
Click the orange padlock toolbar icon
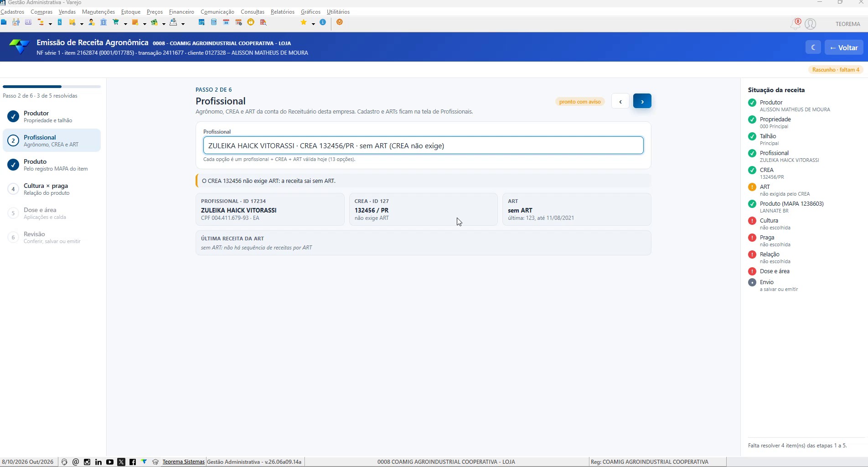pos(251,22)
